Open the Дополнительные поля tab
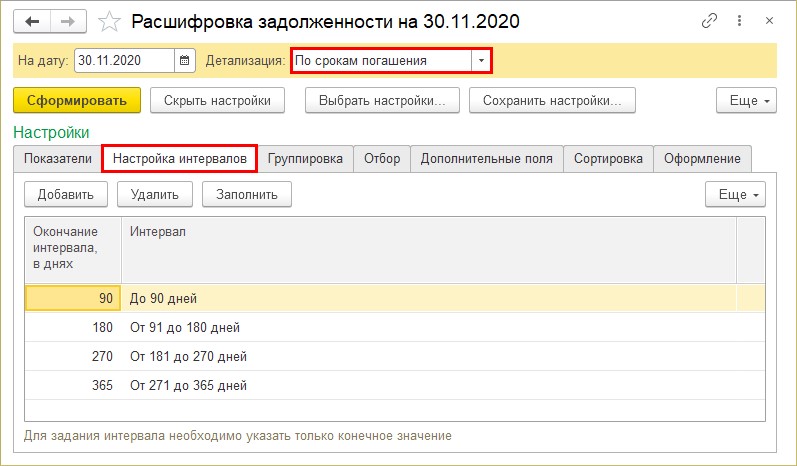Screen dimensions: 797x466 (486, 159)
